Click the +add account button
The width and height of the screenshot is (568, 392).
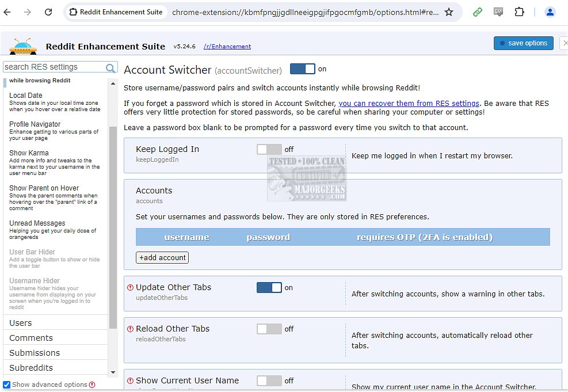click(x=162, y=257)
